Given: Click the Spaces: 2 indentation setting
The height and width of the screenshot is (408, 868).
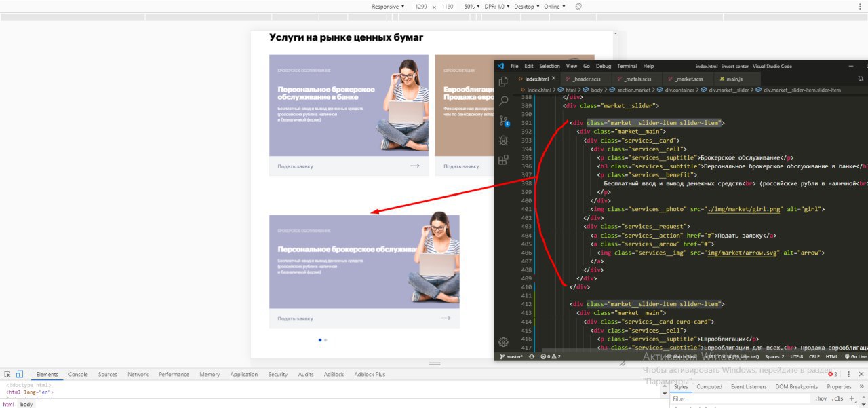Looking at the screenshot, I should tap(775, 356).
